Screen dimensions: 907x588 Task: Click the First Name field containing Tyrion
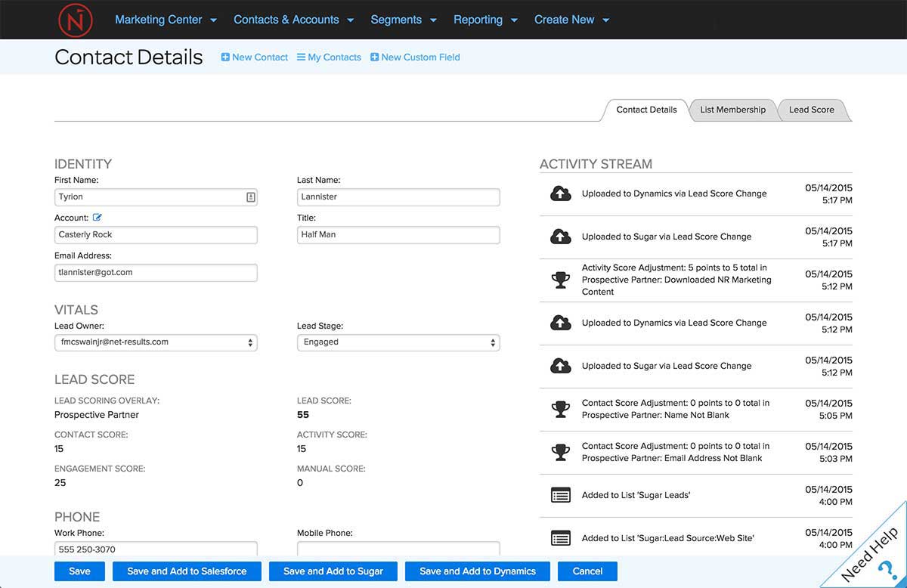(x=156, y=197)
